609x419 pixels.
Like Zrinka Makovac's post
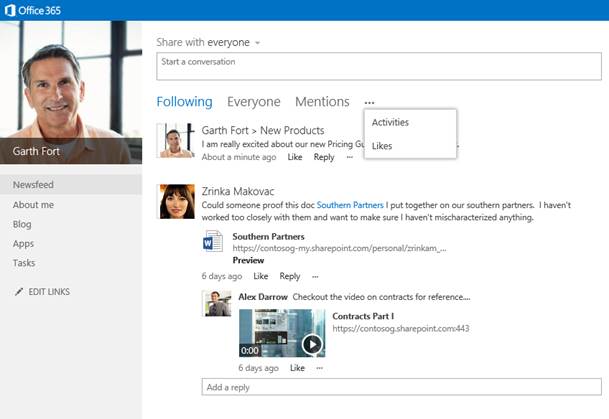[261, 276]
